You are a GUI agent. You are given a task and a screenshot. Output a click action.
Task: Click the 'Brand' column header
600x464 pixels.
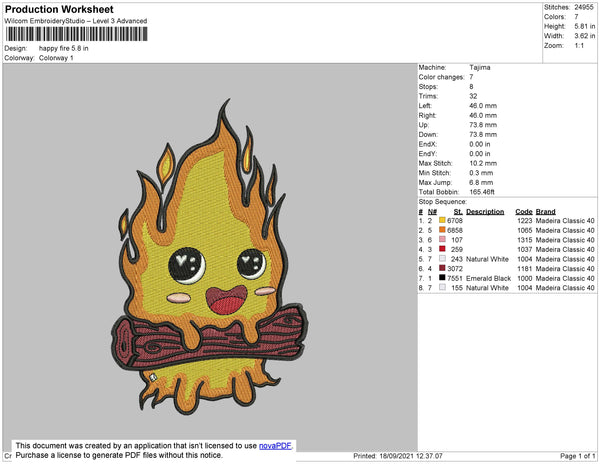546,212
